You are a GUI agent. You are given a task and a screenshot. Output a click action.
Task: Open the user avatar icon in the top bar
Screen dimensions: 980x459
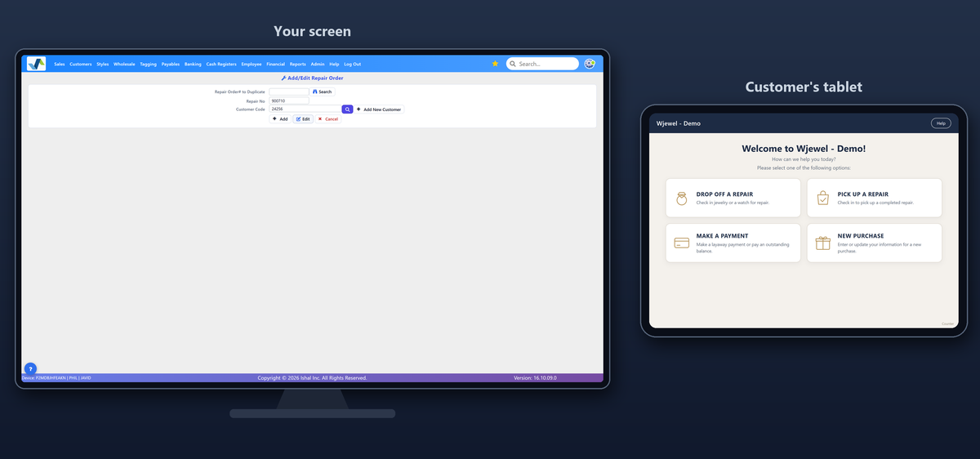tap(590, 64)
